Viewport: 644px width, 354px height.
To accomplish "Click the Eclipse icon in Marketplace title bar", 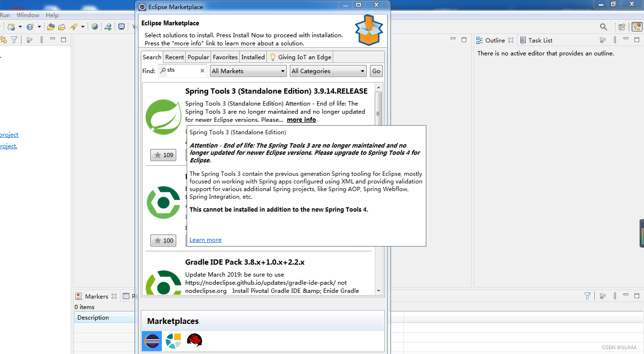I will click(x=142, y=7).
